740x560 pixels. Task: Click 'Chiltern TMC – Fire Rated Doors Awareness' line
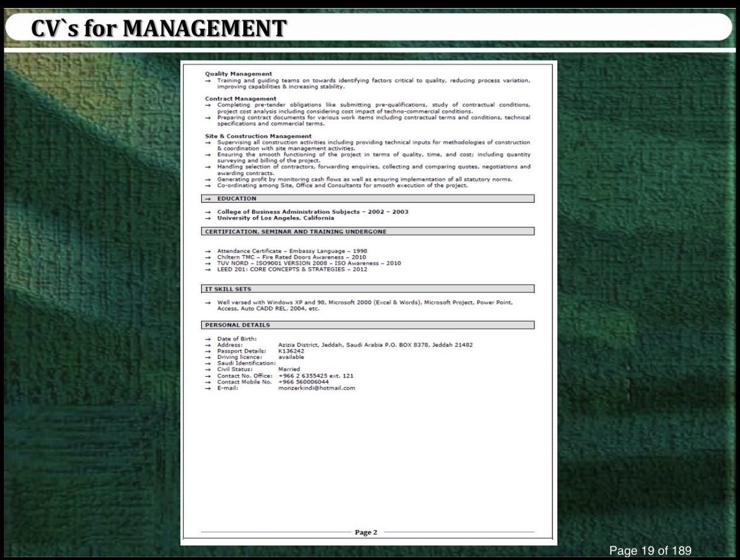(x=291, y=257)
